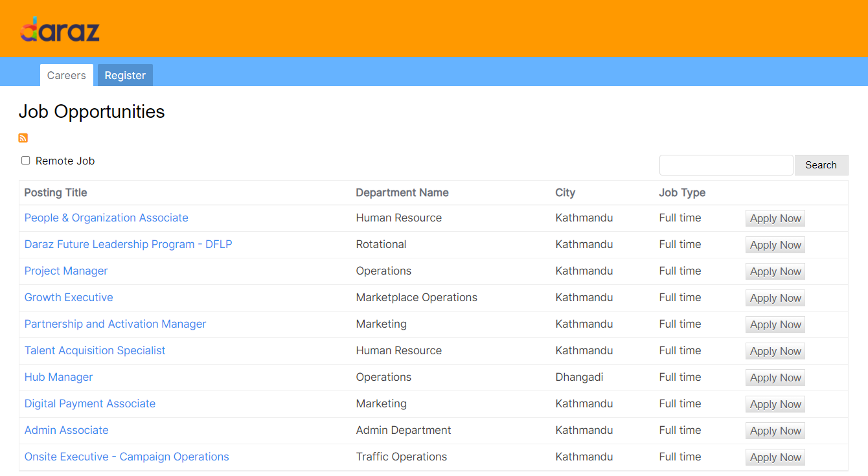Open the Digital Payment Associate posting
Screen dimensions: 868x476
click(x=89, y=403)
